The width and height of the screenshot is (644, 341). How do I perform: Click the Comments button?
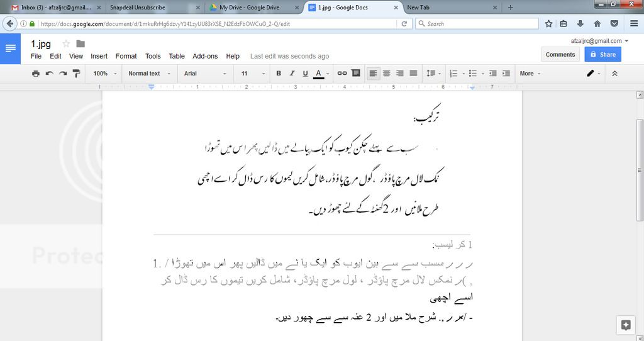point(560,55)
